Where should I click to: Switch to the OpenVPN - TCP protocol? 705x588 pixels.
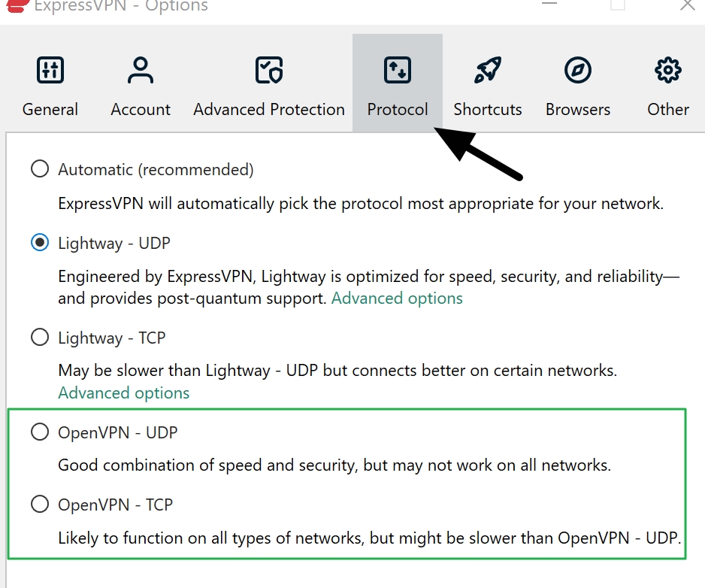[x=39, y=504]
